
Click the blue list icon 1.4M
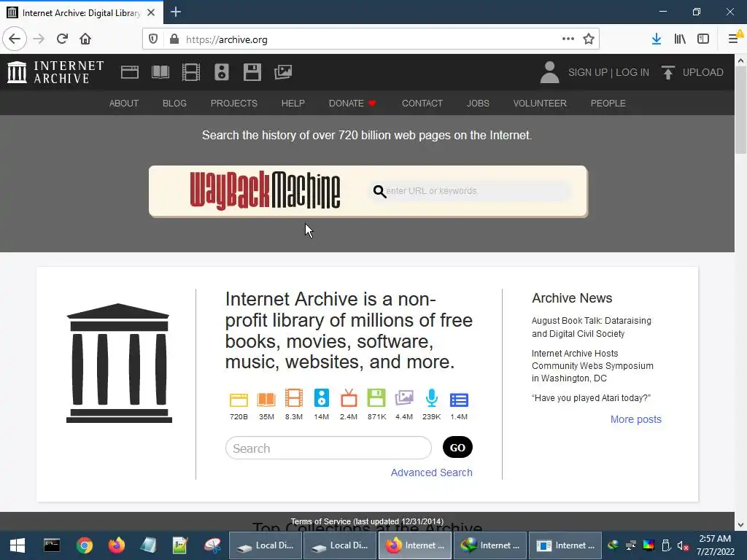pos(460,400)
